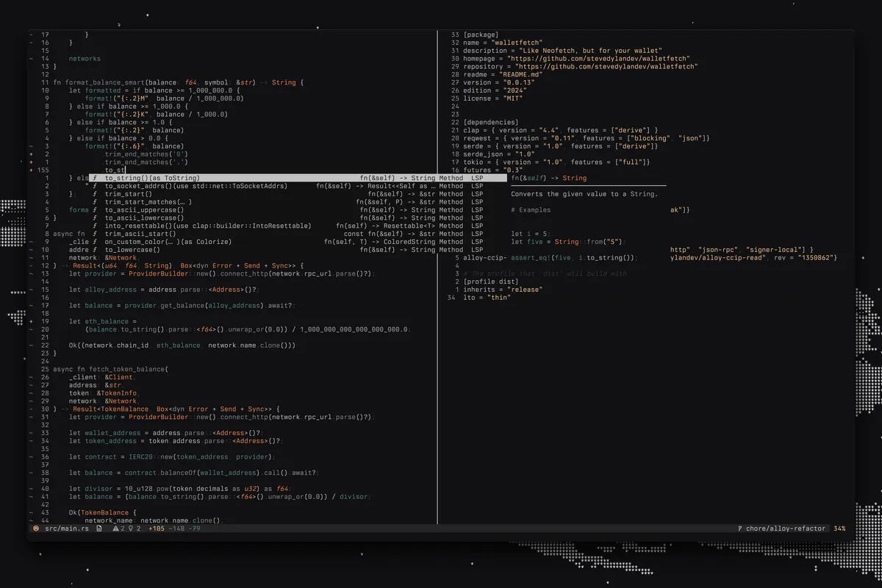Choose trim_ascii_start() suggestion
882x588 pixels.
(298, 234)
